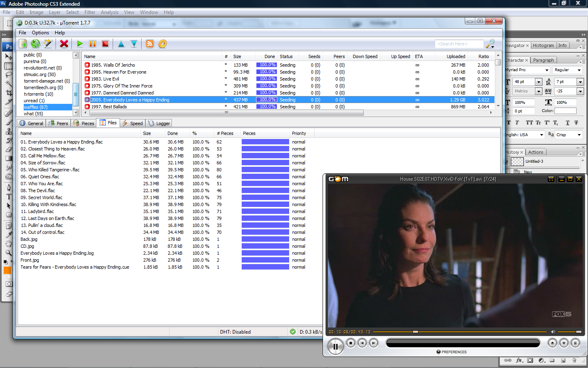Toggle Superscript in Character panel
Screen dimensions: 588x368
[547, 123]
